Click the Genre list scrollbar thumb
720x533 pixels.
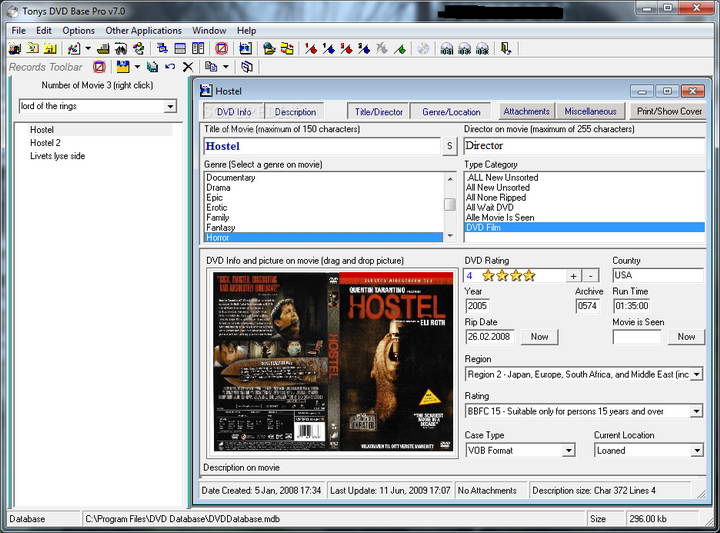pos(450,204)
